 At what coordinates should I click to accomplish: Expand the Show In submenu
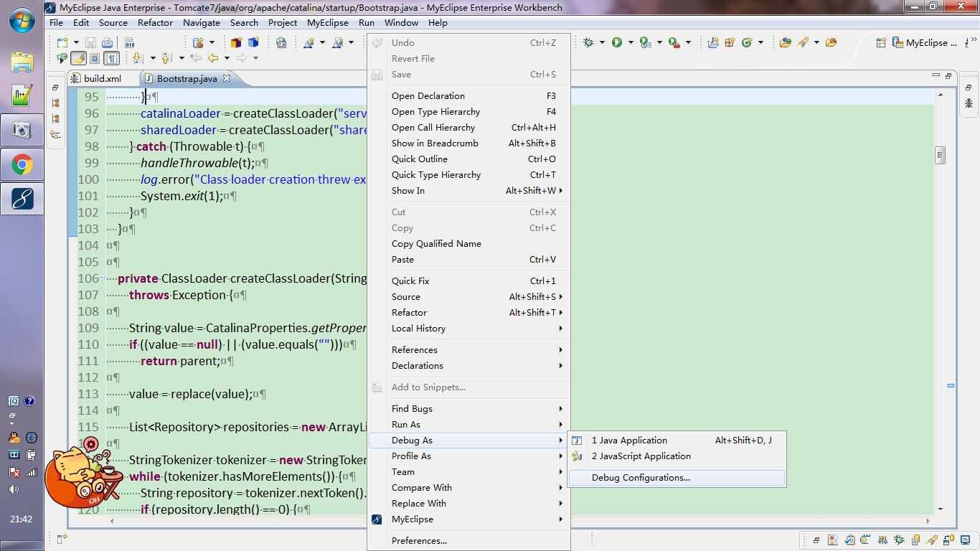point(469,191)
